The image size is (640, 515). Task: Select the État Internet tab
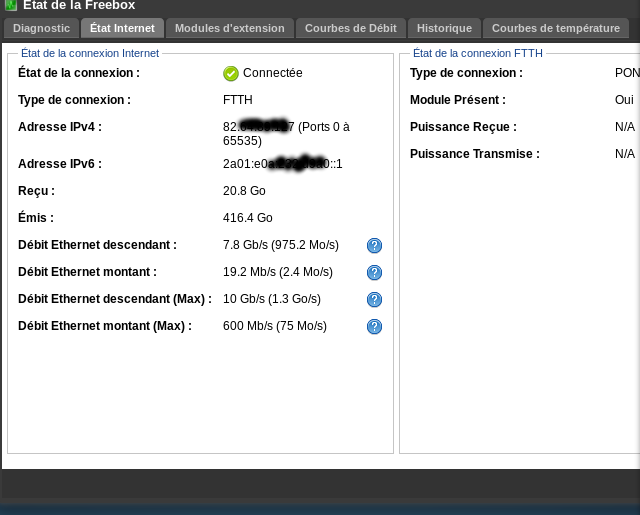click(122, 28)
